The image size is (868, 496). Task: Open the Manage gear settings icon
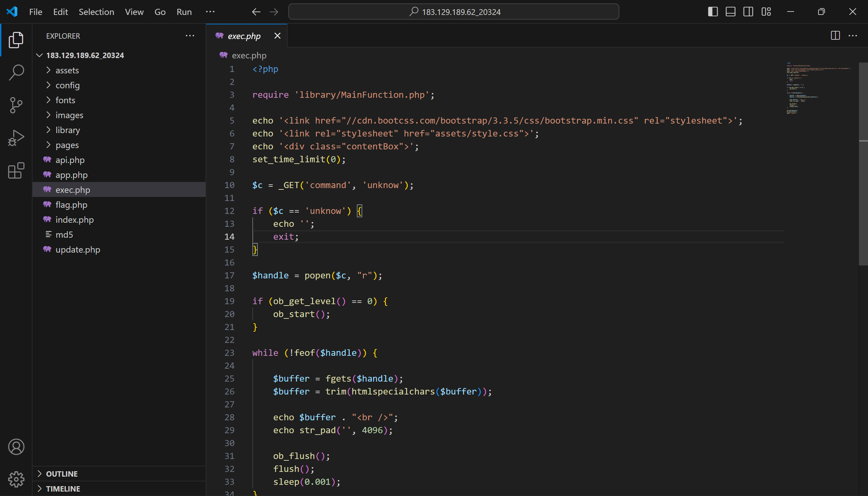pos(16,479)
